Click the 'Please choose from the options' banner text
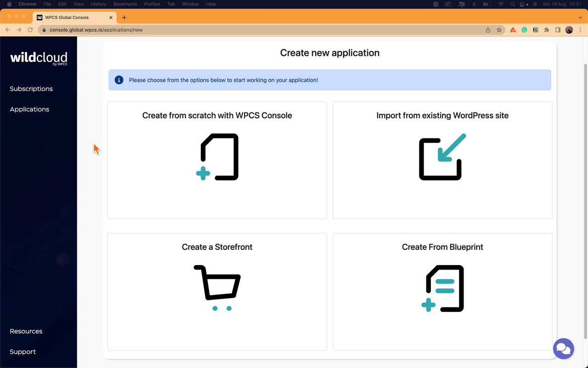 pos(223,80)
